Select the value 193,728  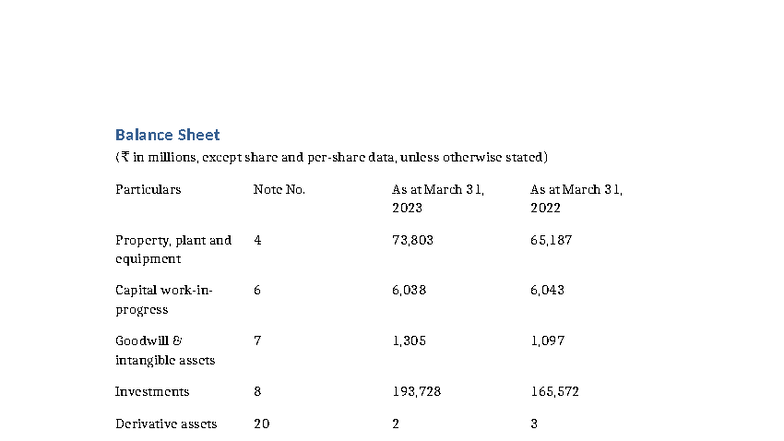pyautogui.click(x=416, y=392)
